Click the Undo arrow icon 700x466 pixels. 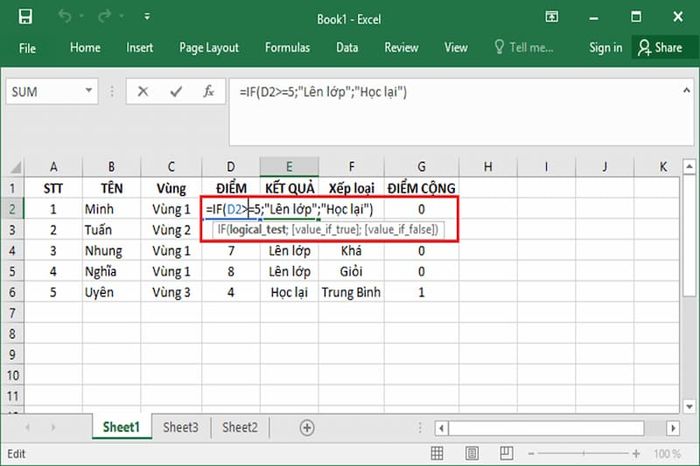(65, 17)
